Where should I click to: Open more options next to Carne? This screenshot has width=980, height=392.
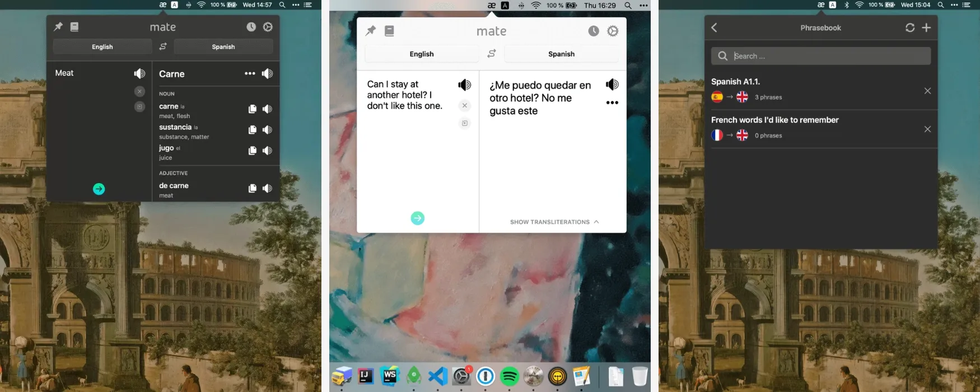coord(250,73)
